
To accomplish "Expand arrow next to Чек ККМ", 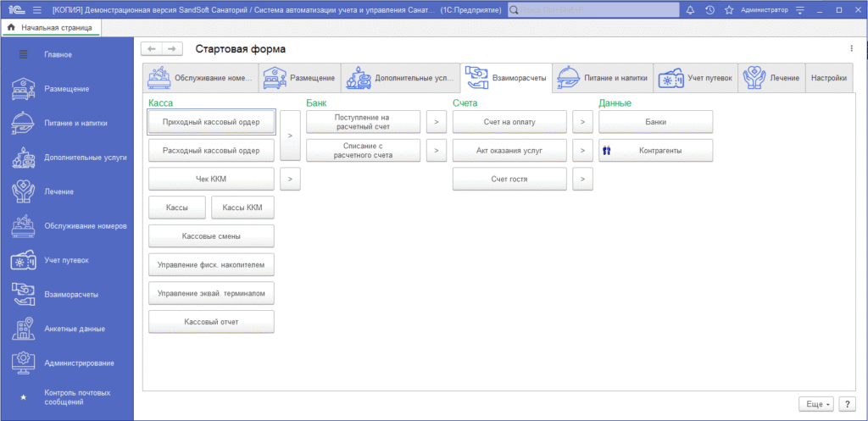I will click(290, 179).
